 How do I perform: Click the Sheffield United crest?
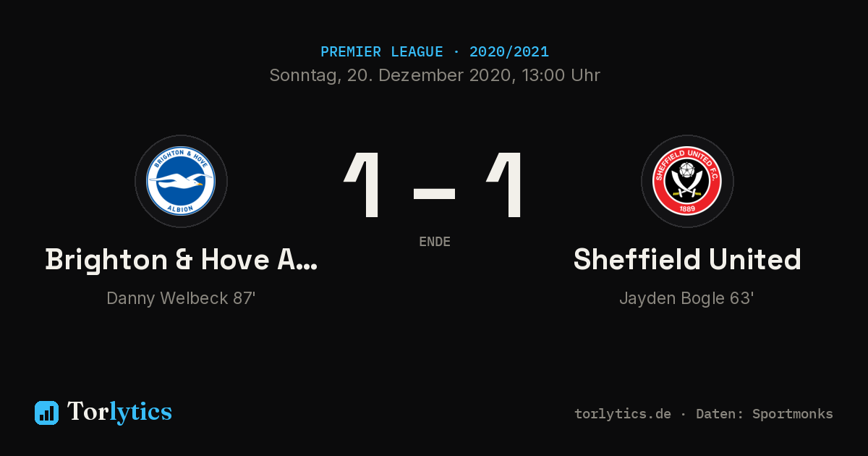coord(687,181)
